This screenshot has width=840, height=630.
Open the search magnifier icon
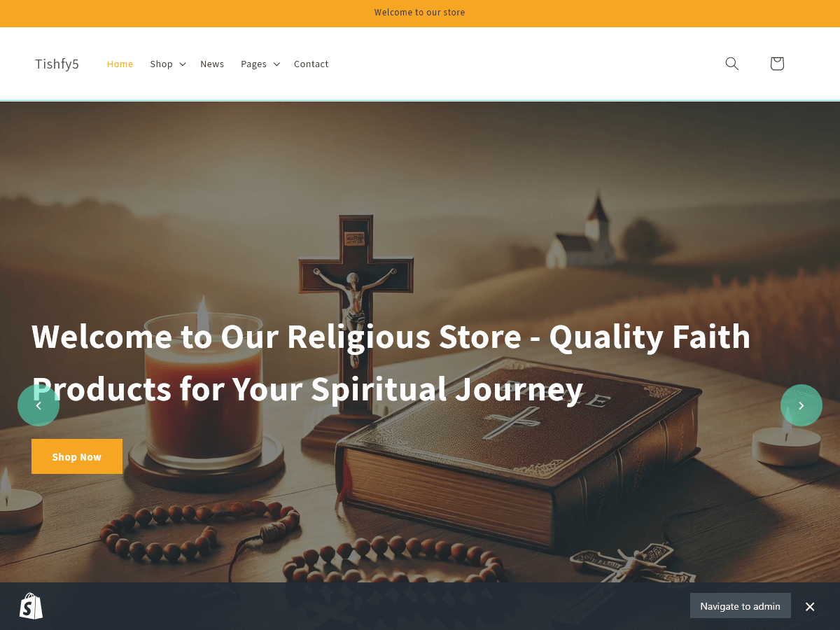731,64
